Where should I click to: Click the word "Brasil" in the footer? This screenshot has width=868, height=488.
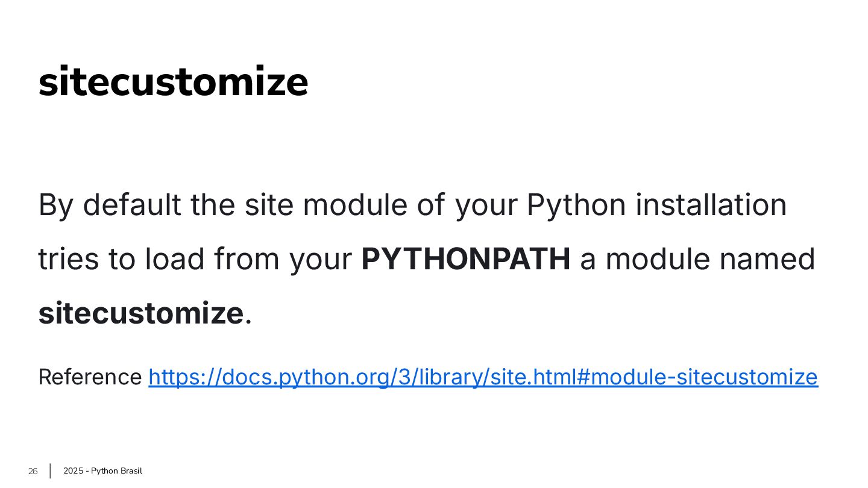point(131,471)
